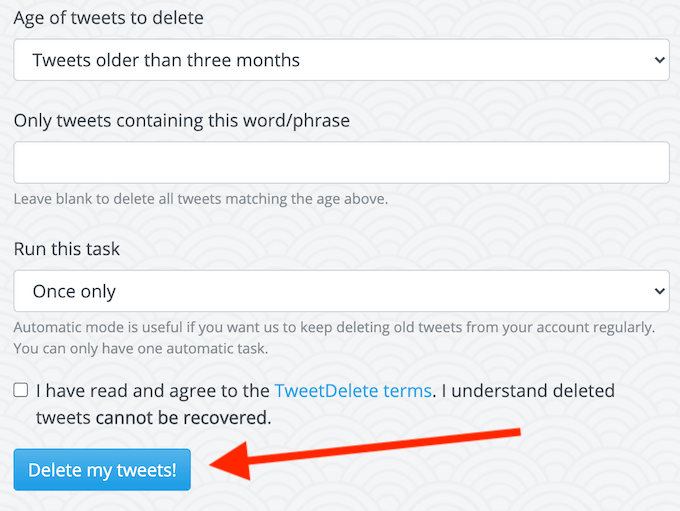Select the 'Once only' value text
This screenshot has height=511, width=680.
(74, 291)
